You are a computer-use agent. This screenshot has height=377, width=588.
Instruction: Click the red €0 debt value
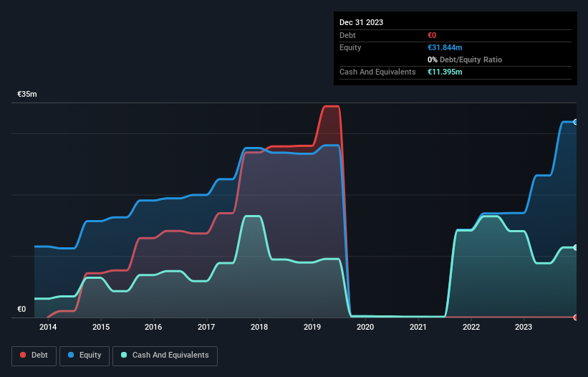coord(432,35)
